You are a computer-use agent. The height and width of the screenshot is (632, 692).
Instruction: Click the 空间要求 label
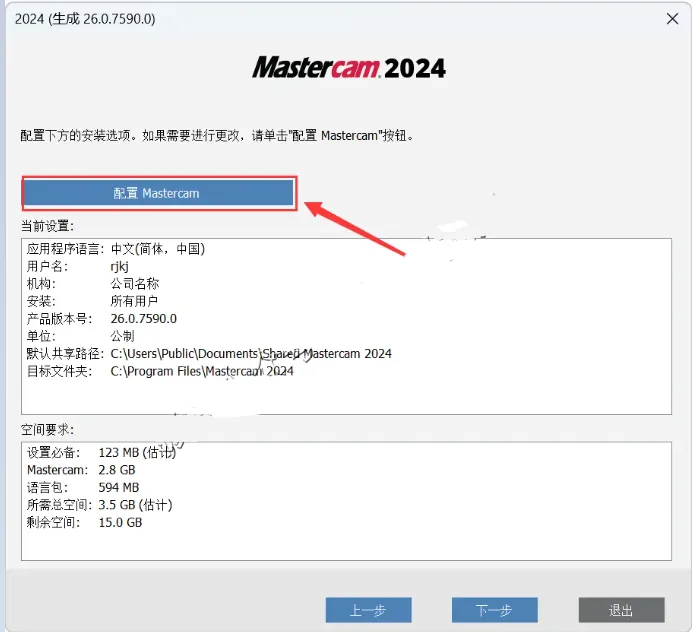pyautogui.click(x=47, y=429)
